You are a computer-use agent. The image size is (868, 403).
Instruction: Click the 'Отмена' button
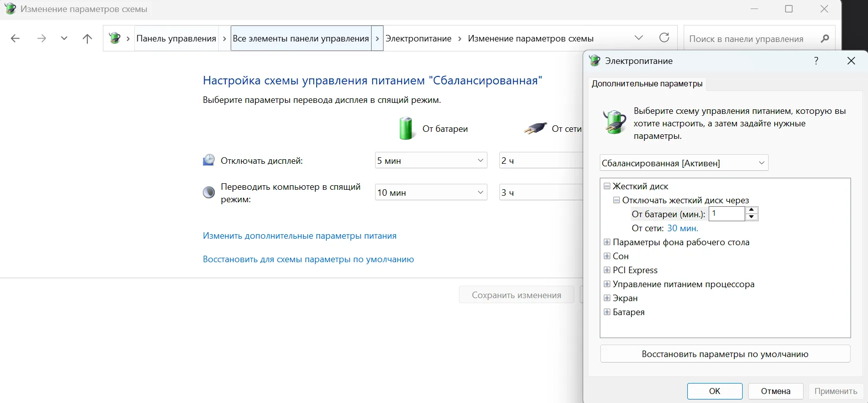tap(776, 391)
